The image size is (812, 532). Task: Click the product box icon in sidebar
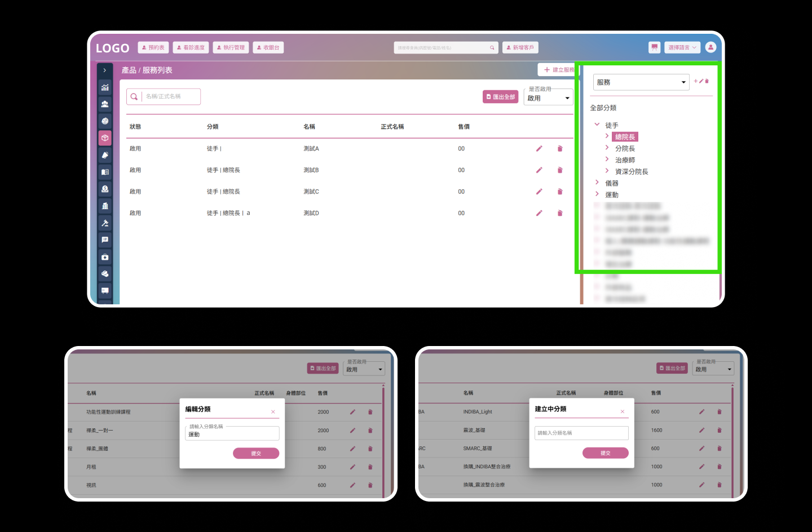[x=105, y=138]
